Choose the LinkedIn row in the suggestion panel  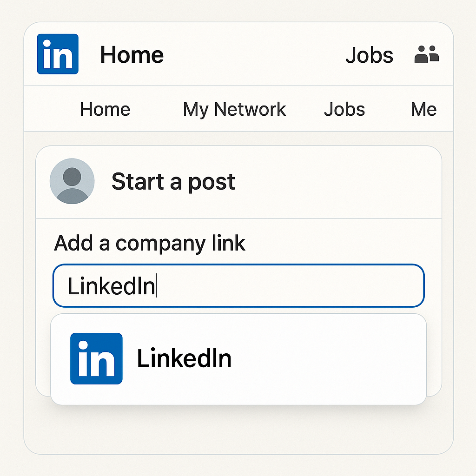238,359
